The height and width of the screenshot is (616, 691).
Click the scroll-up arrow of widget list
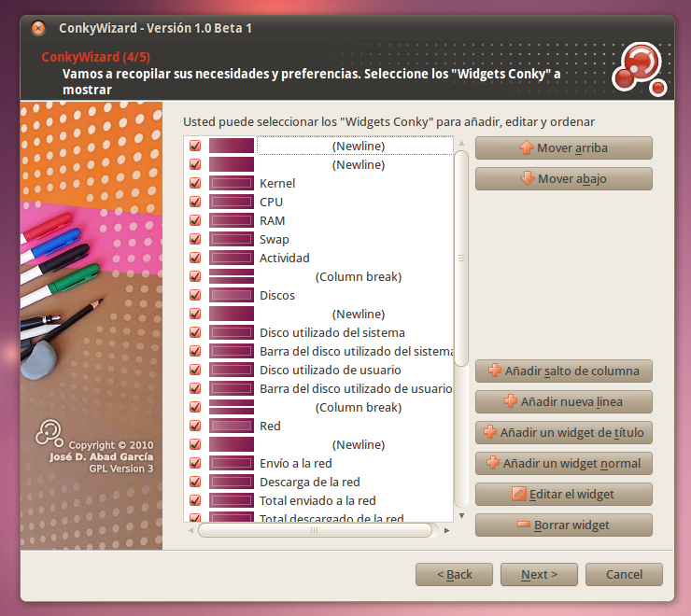point(461,143)
